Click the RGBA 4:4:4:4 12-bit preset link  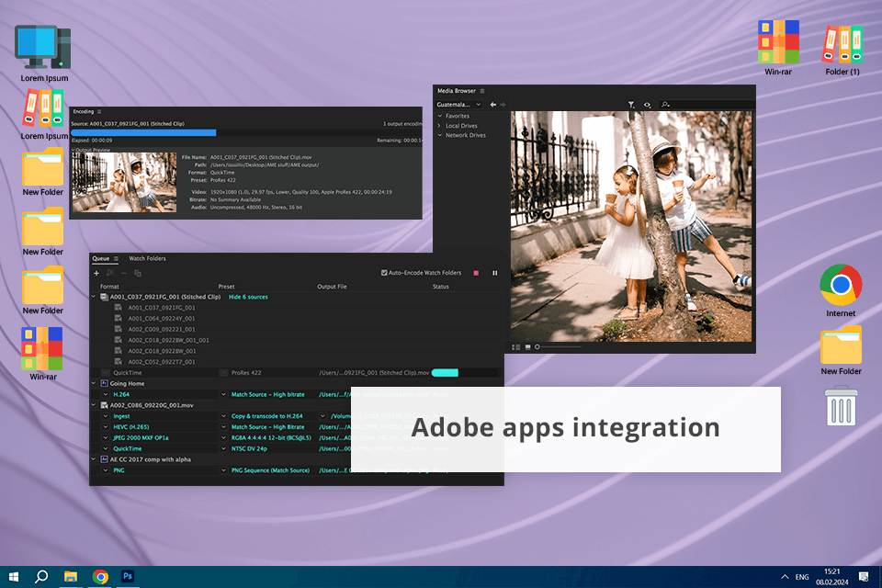point(271,437)
